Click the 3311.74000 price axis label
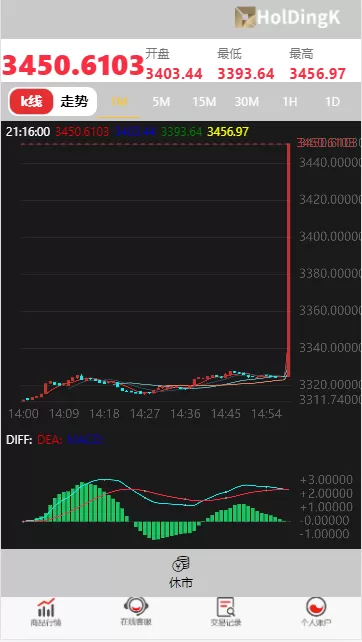This screenshot has height=642, width=362. click(330, 399)
